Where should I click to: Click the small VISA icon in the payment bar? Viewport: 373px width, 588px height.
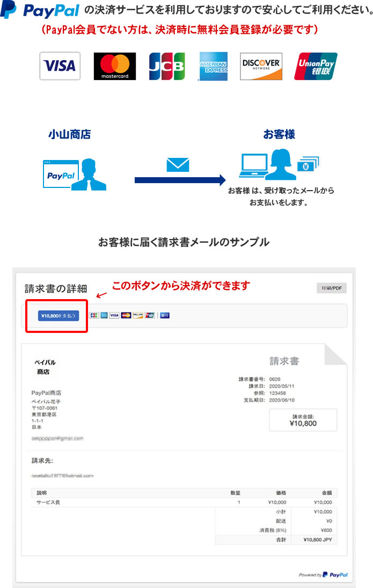(114, 315)
